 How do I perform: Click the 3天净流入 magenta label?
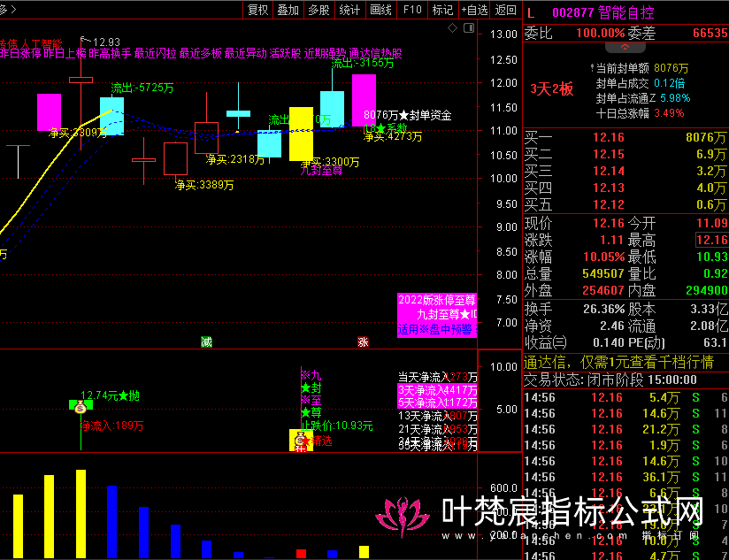click(x=438, y=389)
